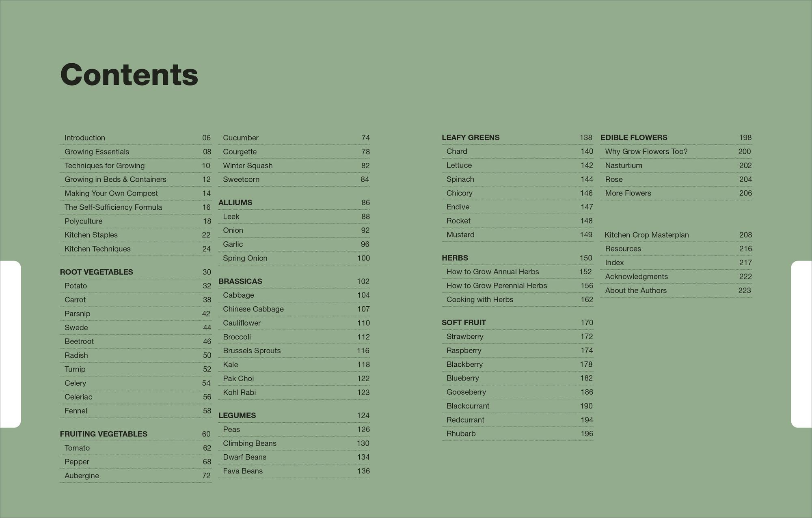Select the Climbing Beans entry
812x518 pixels.
[x=250, y=443]
